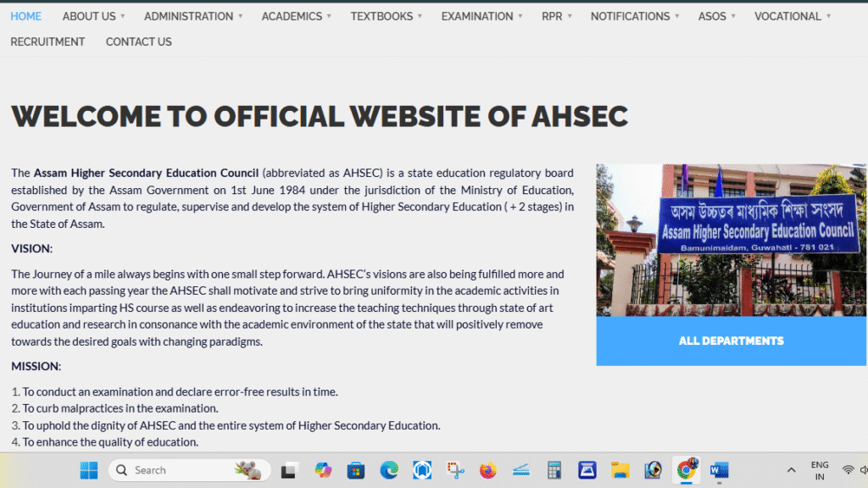The width and height of the screenshot is (868, 488).
Task: Click the ENG IN language indicator
Action: [x=820, y=470]
